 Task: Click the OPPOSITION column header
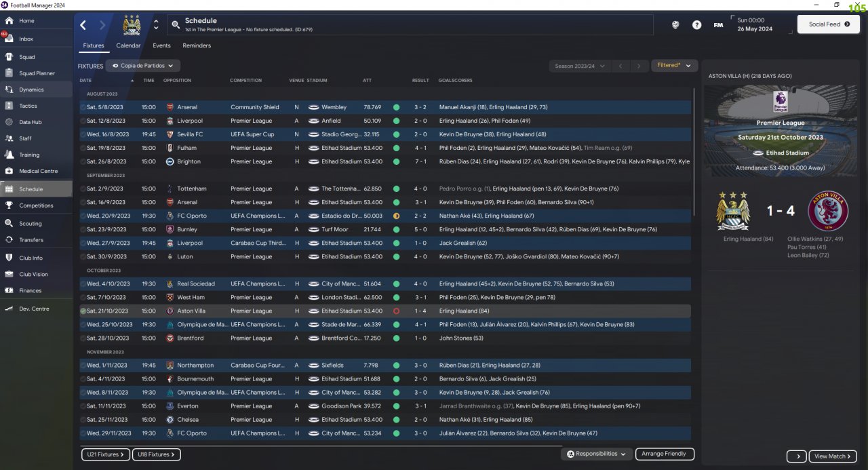177,80
